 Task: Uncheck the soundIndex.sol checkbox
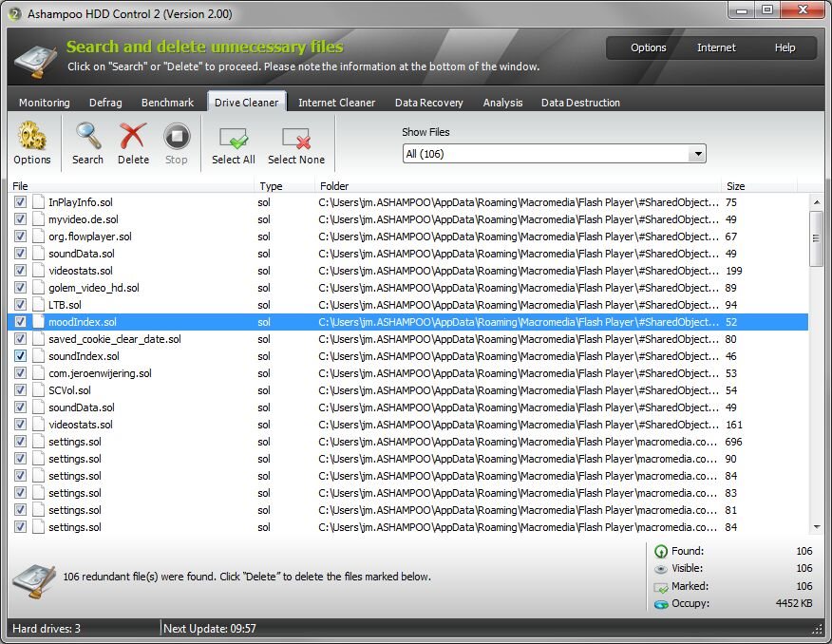tap(20, 356)
